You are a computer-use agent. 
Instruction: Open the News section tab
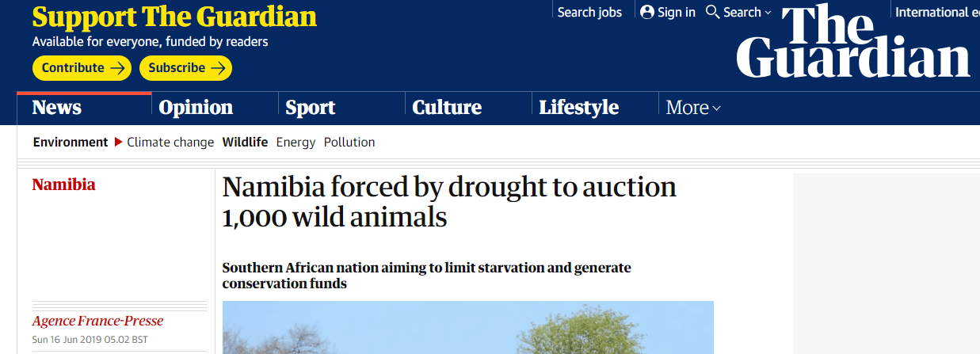coord(57,108)
